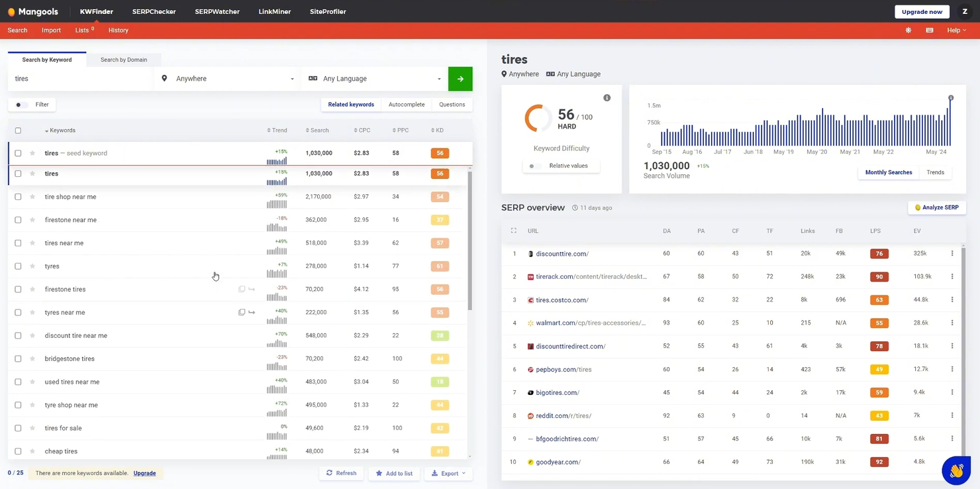Switch to the Search by Domain tab
The width and height of the screenshot is (980, 489).
pos(123,60)
